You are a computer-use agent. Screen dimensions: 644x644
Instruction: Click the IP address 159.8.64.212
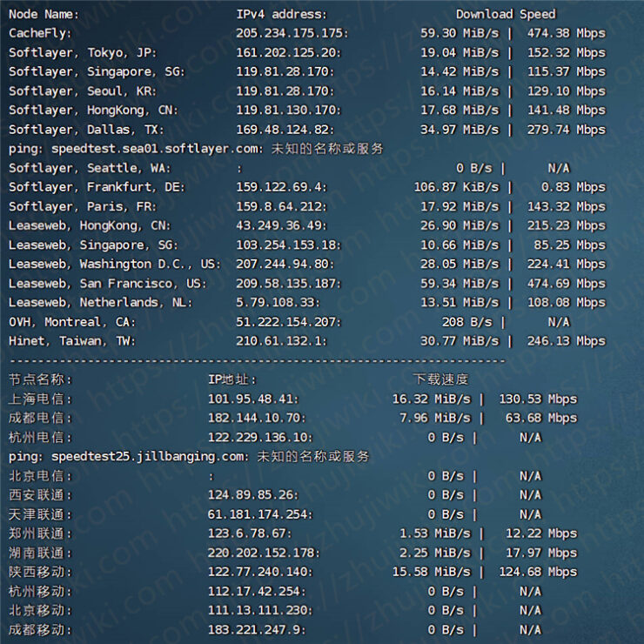281,206
